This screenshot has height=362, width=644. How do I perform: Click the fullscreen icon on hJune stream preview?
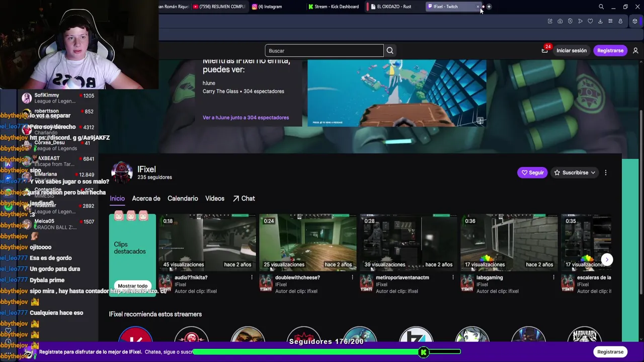[x=479, y=121]
